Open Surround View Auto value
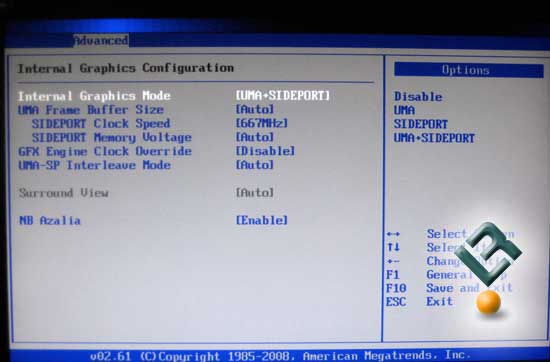The image size is (550, 362). (x=255, y=193)
